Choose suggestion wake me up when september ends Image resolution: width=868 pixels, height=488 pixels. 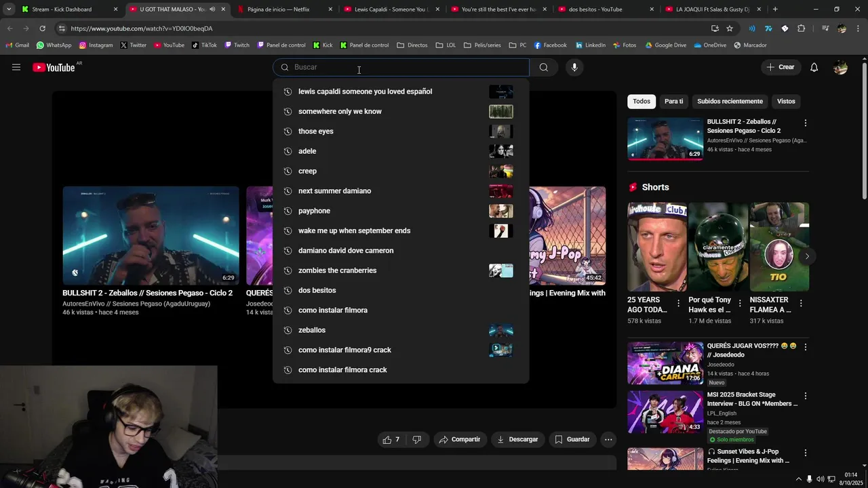pyautogui.click(x=401, y=230)
